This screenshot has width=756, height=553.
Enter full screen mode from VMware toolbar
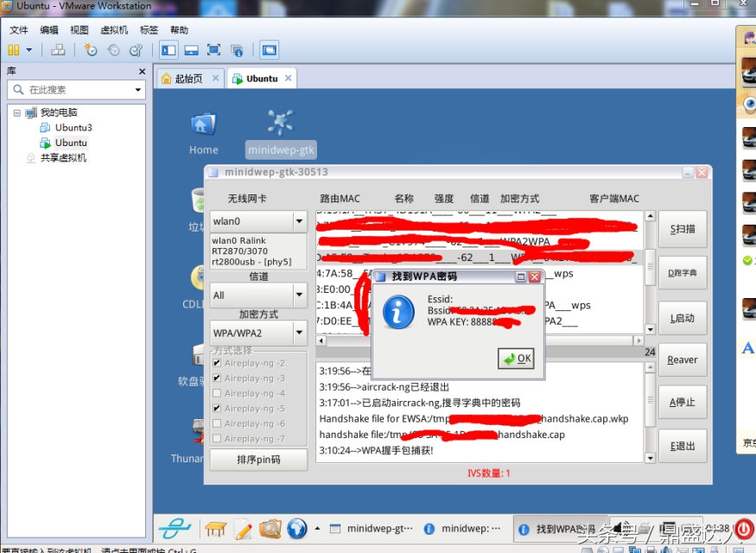[212, 49]
